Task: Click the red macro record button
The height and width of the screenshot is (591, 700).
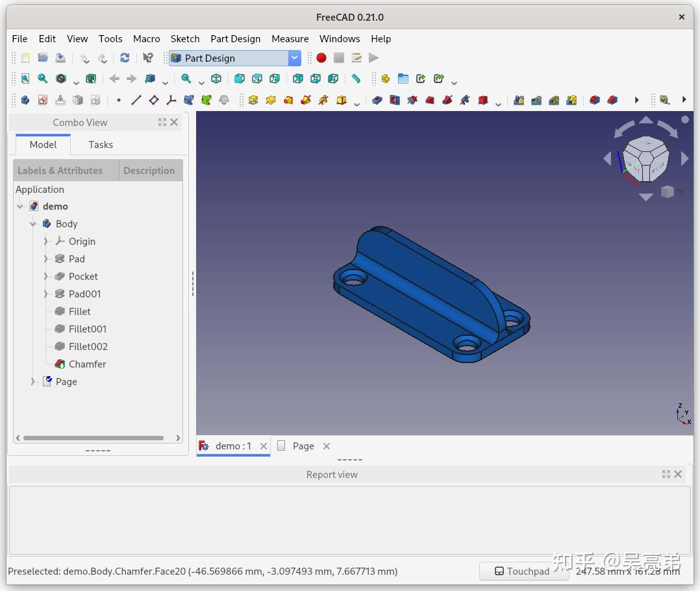Action: (321, 58)
